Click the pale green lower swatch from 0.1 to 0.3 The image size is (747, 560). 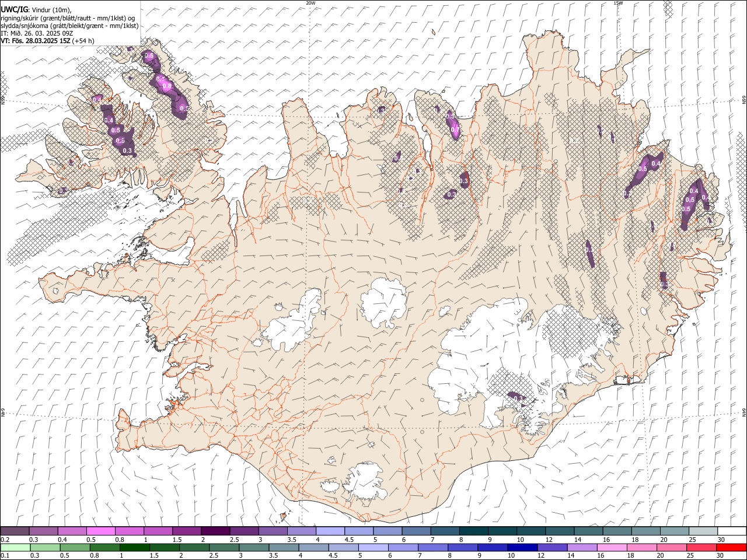[x=15, y=547]
